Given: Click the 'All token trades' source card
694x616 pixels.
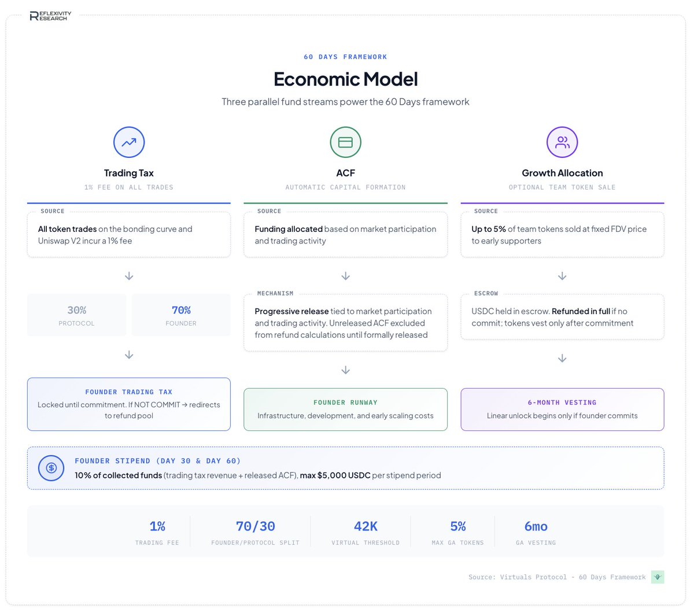Looking at the screenshot, I should pyautogui.click(x=129, y=235).
